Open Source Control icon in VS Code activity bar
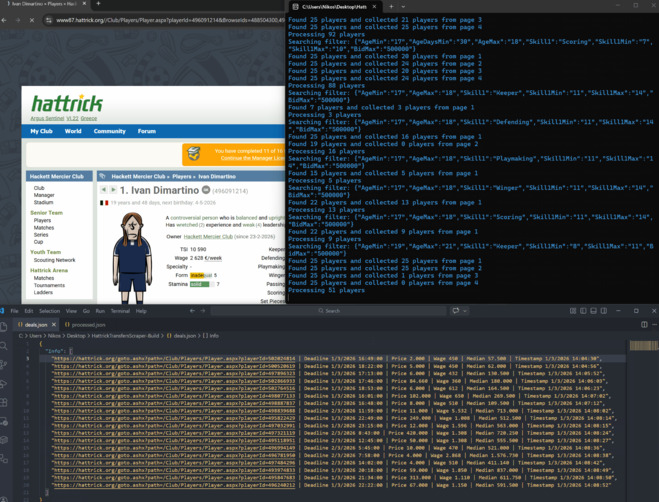The width and height of the screenshot is (659, 502). [3, 365]
